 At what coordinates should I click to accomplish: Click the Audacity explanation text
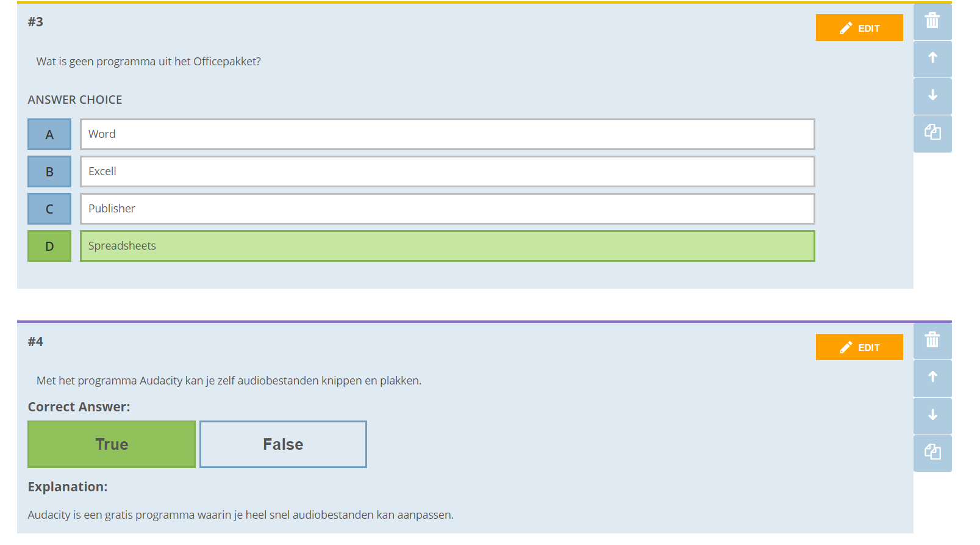click(241, 515)
